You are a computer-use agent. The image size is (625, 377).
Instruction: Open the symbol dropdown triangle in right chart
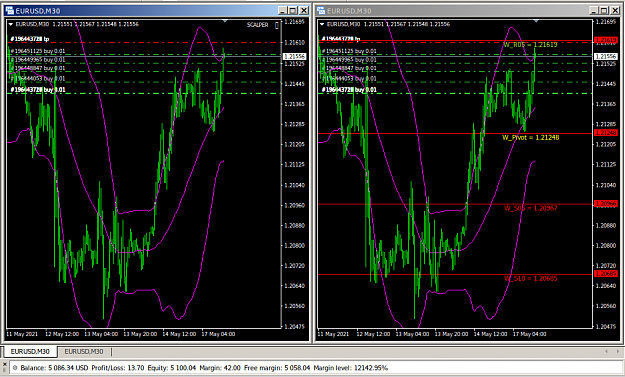point(322,24)
